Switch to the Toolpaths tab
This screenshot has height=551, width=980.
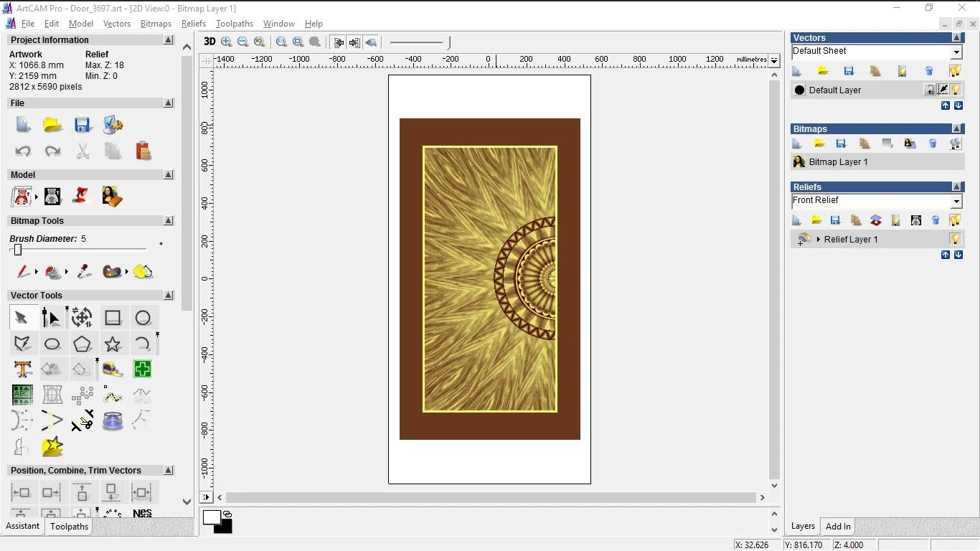pos(69,527)
